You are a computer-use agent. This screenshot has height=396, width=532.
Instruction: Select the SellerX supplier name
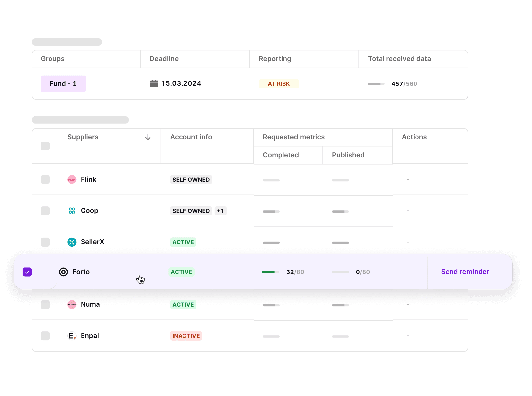92,242
